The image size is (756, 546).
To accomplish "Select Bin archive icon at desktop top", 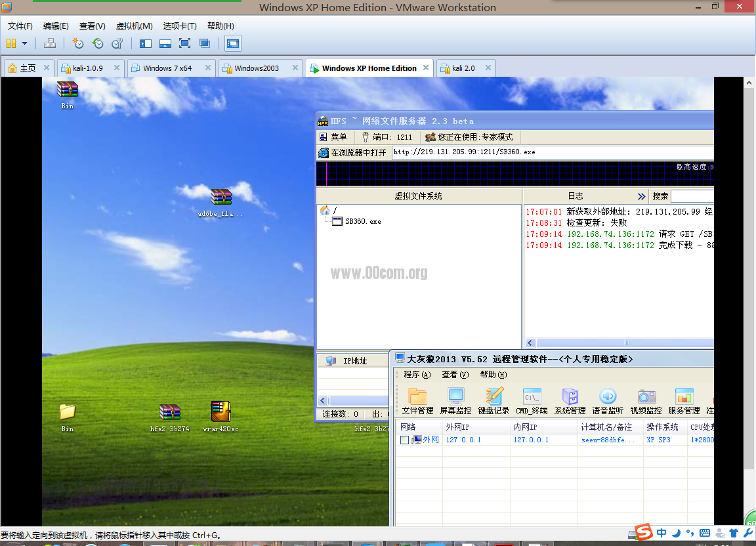I will click(x=68, y=95).
